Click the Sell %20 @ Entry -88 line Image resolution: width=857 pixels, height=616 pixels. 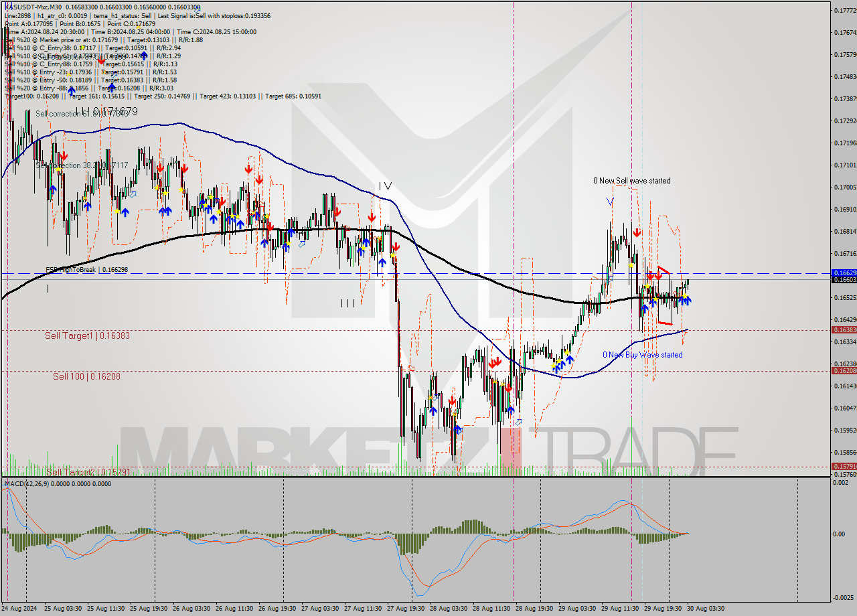[88, 88]
